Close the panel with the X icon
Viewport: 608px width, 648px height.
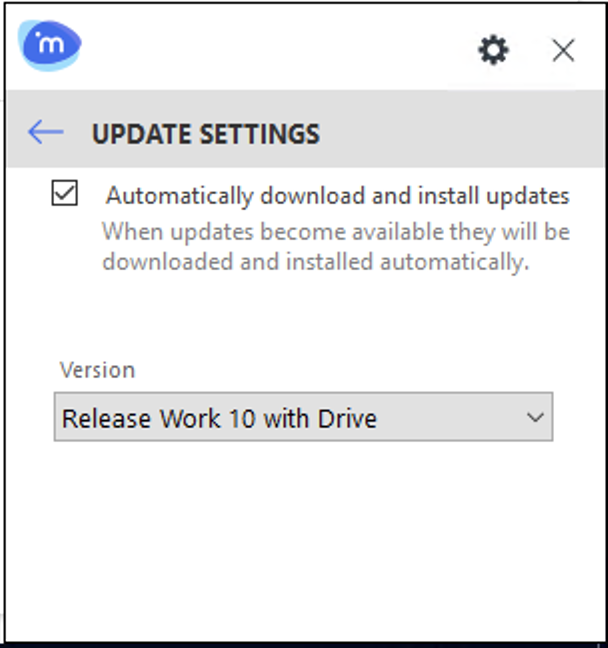(x=563, y=51)
